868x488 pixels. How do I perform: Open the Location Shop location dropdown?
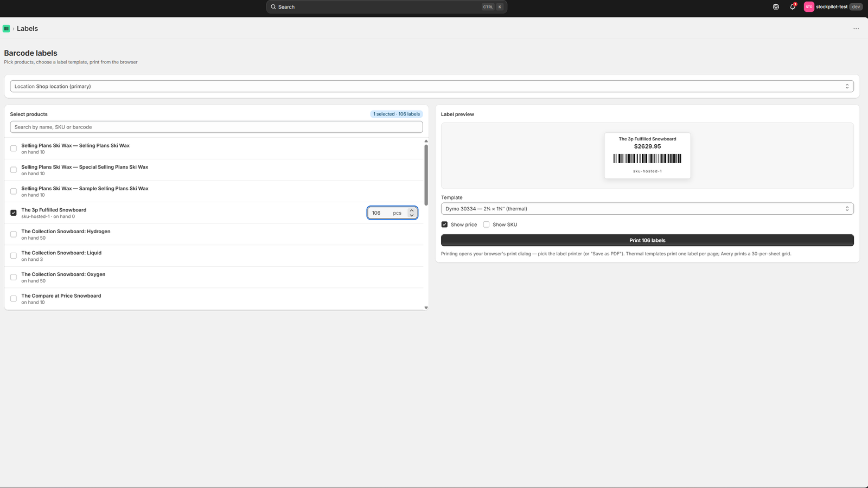click(x=432, y=86)
